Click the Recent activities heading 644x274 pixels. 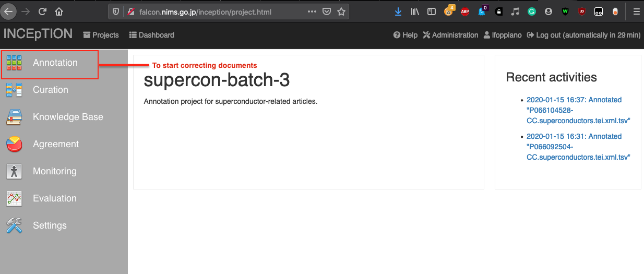(x=551, y=77)
